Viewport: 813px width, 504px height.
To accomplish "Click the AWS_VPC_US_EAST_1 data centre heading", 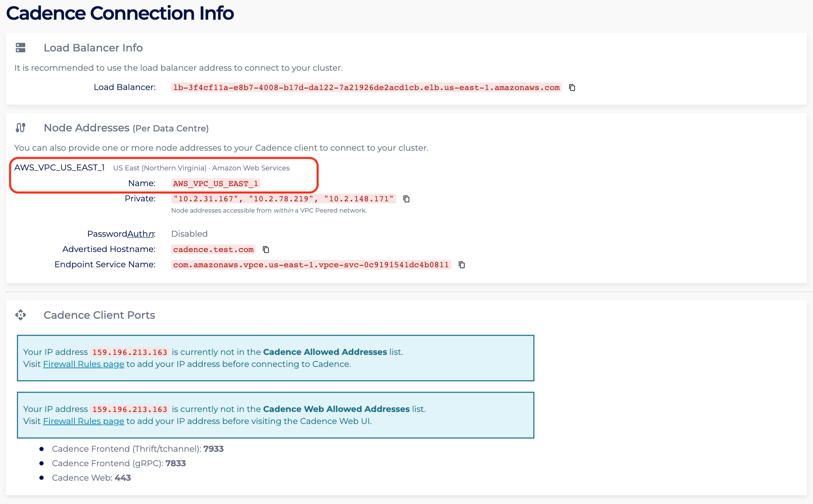I will coord(60,168).
